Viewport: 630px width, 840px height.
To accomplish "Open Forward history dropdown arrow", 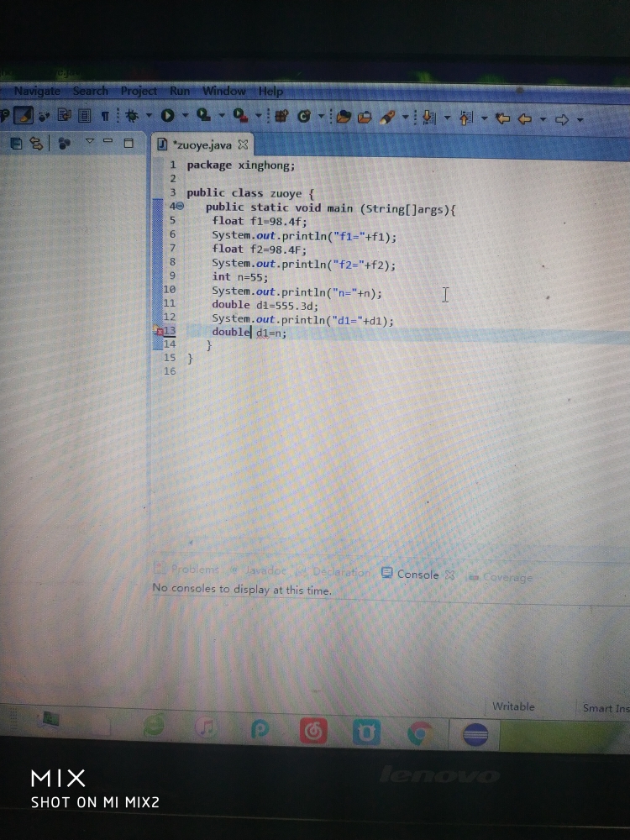I will pyautogui.click(x=580, y=120).
